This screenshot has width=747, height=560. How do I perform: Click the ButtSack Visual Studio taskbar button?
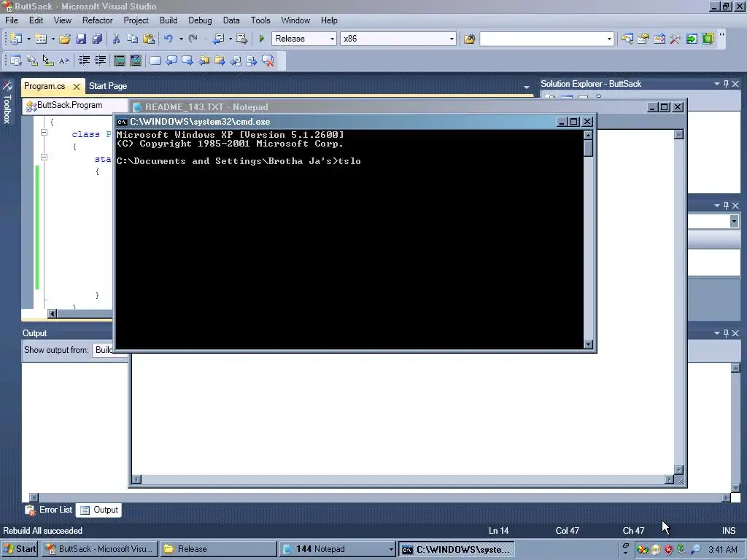99,549
